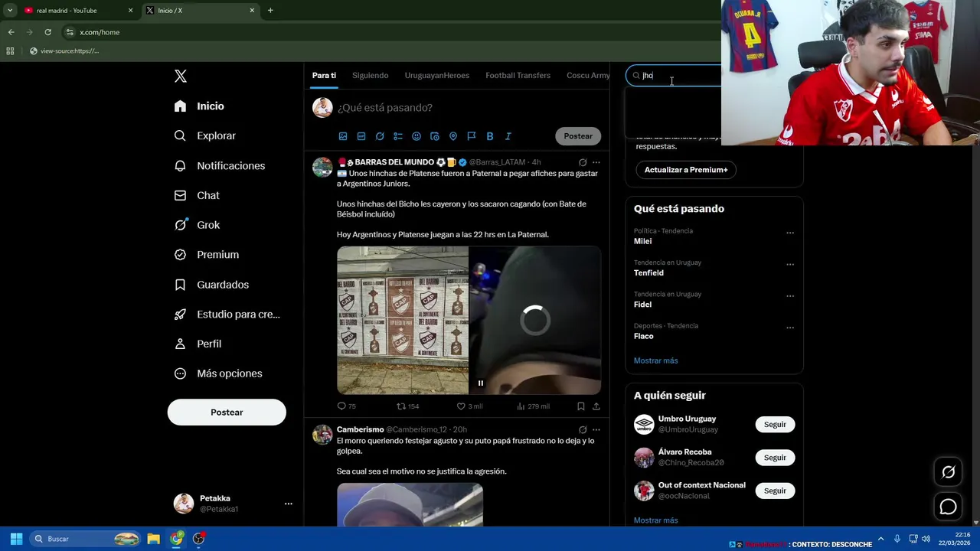Screen dimensions: 980x551
Task: Click the schedule post icon in composer
Action: (435, 136)
